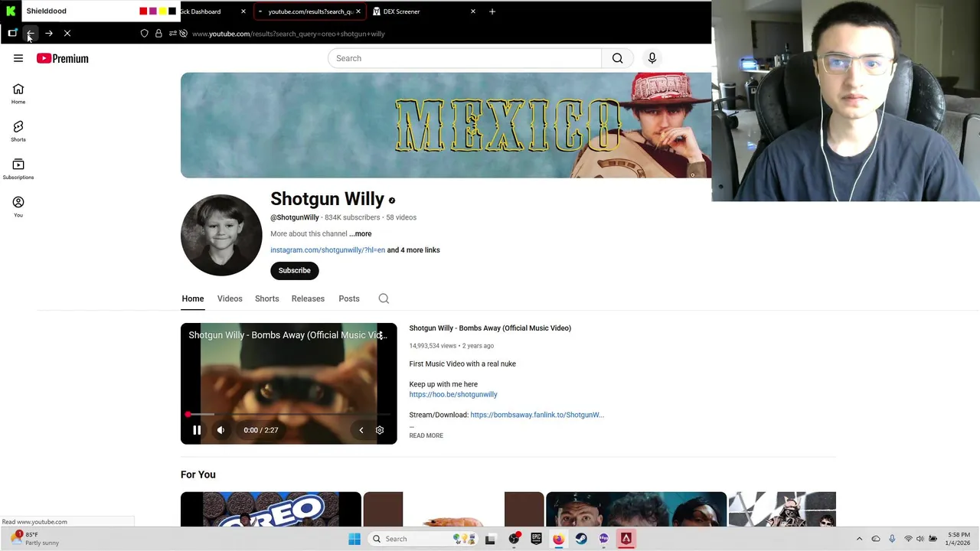Viewport: 980px width, 551px height.
Task: Collapse player controls with left chevron
Action: pos(361,430)
